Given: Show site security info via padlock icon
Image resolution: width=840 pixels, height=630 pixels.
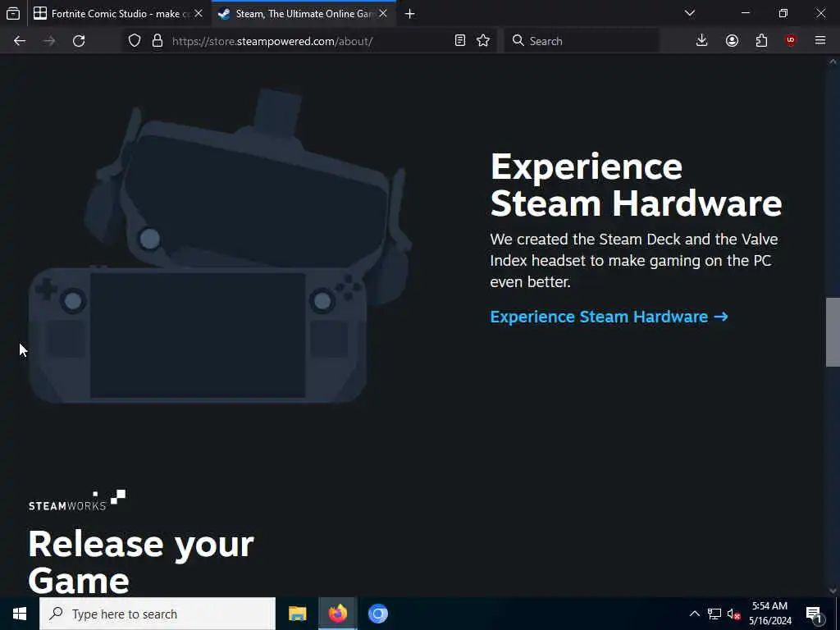Looking at the screenshot, I should coord(157,41).
